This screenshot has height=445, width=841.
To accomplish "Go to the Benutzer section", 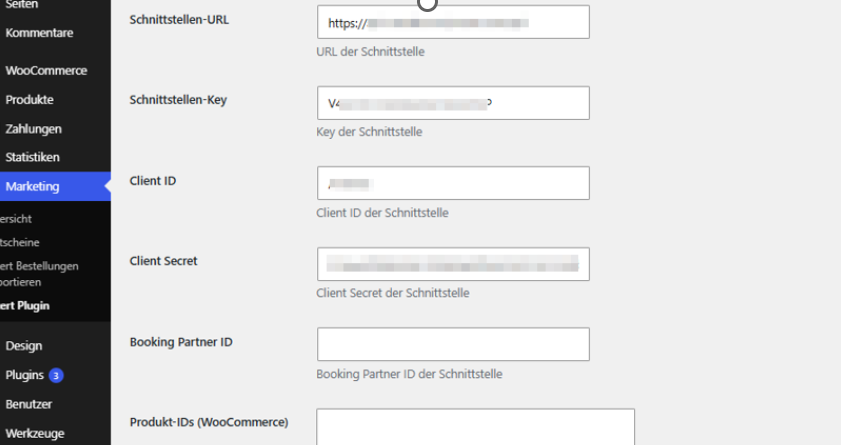I will click(x=28, y=404).
